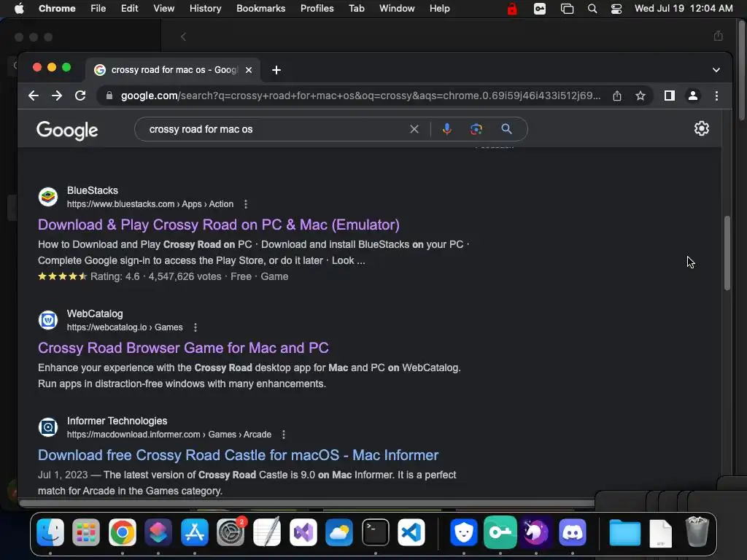The width and height of the screenshot is (747, 560).
Task: Open the Help menu
Action: point(439,9)
